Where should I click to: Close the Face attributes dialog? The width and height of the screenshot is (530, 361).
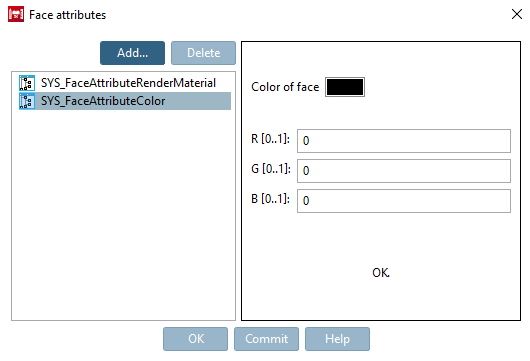517,14
